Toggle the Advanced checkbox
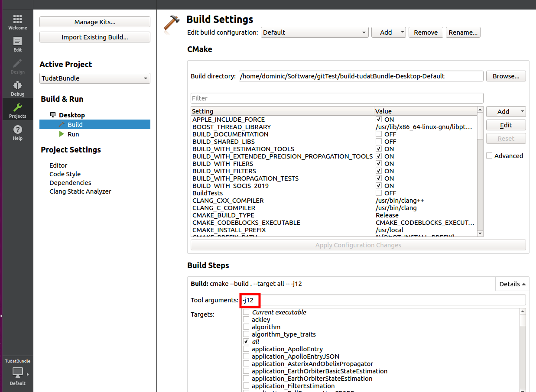Screen dimensions: 536x392 click(489, 156)
